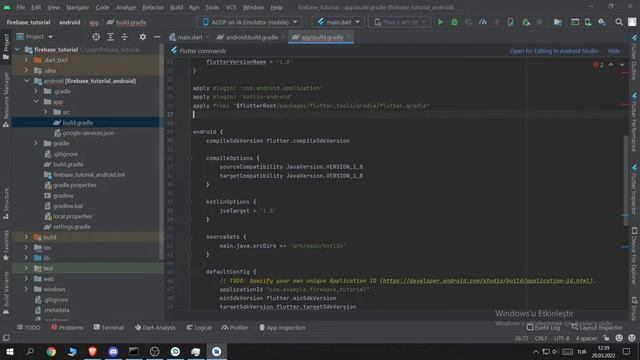Open the Project view mode dropdown

[35, 37]
